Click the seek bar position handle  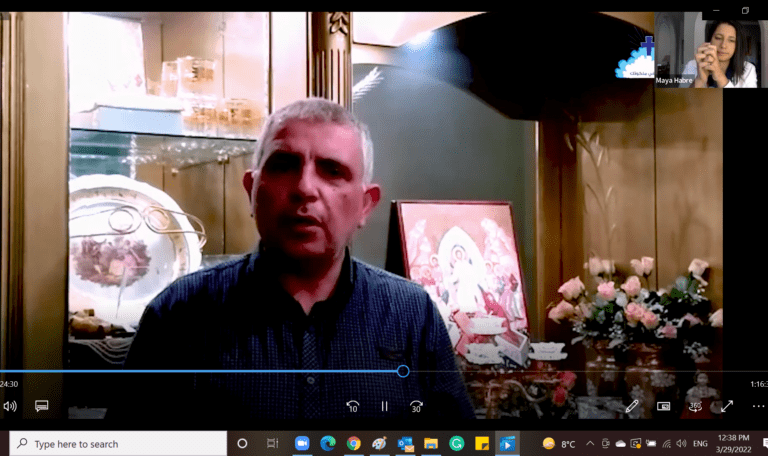pyautogui.click(x=403, y=371)
